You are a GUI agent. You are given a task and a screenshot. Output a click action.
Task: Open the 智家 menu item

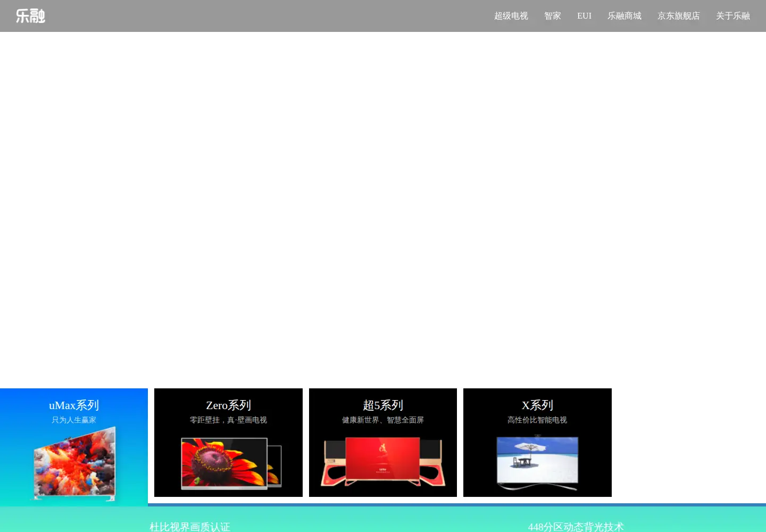pyautogui.click(x=553, y=16)
